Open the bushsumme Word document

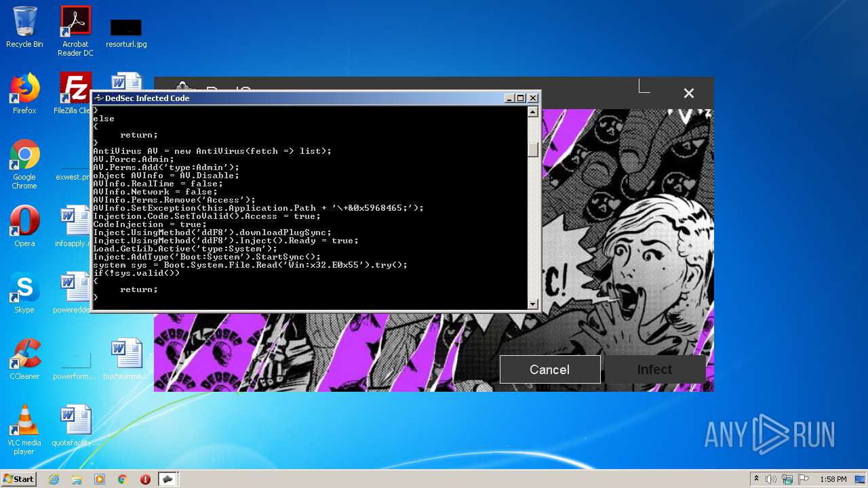pos(126,359)
